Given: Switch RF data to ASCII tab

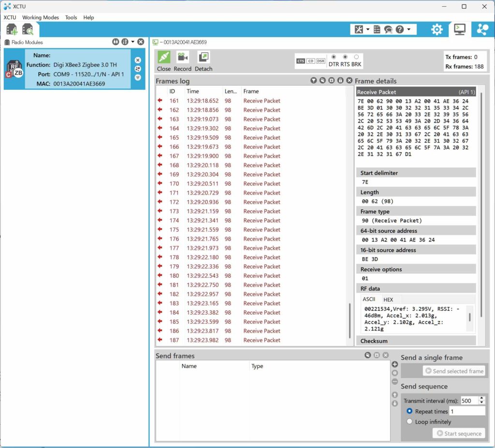Looking at the screenshot, I should click(x=369, y=299).
